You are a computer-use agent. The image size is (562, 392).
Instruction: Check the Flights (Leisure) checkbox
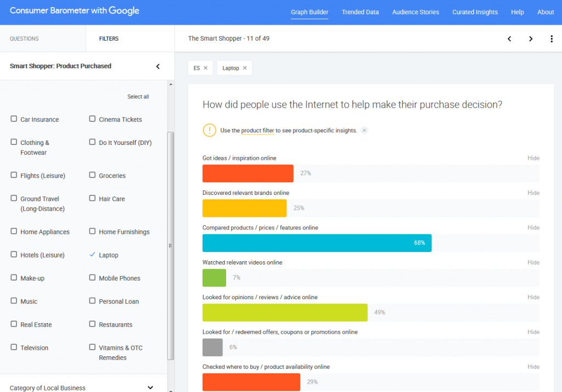pos(14,175)
